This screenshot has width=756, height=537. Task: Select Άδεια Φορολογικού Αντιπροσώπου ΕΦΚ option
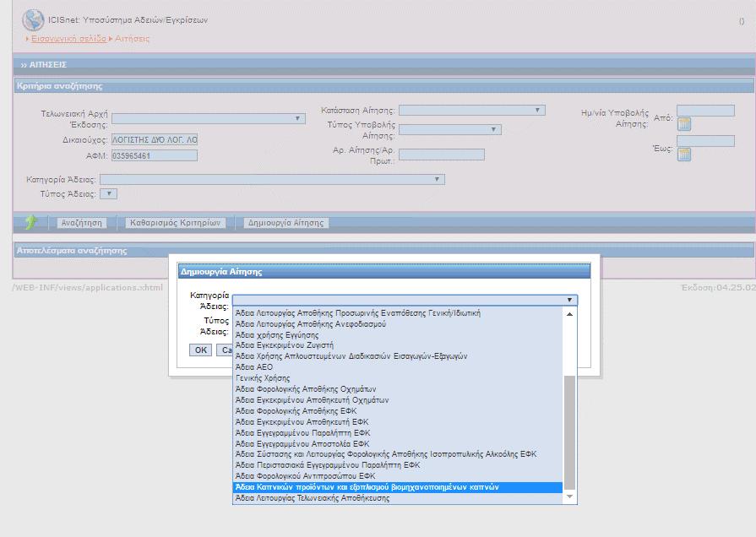[397, 475]
